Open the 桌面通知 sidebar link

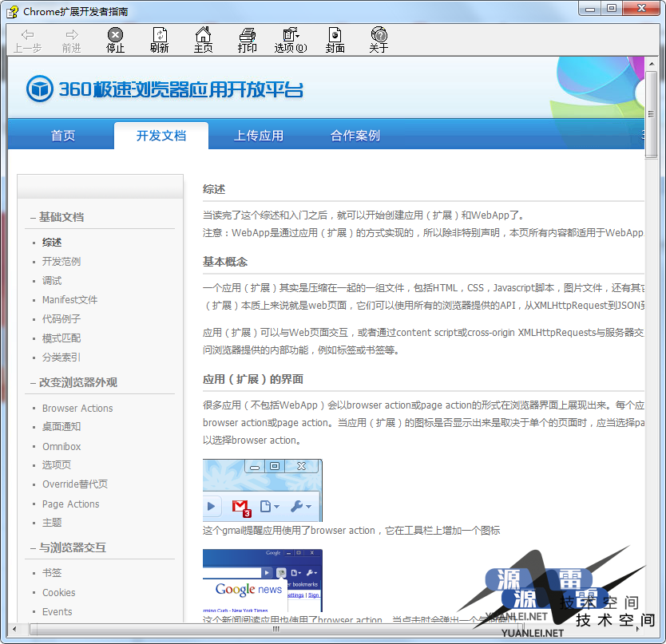61,427
